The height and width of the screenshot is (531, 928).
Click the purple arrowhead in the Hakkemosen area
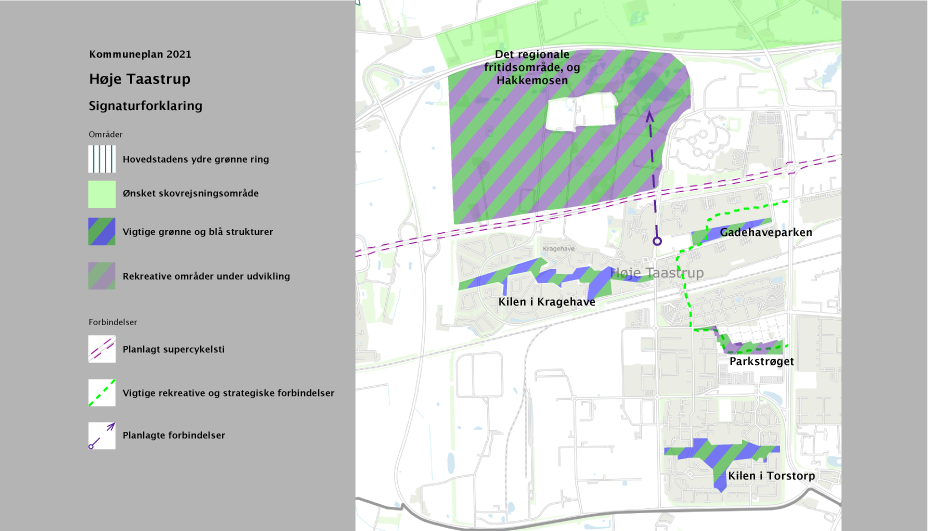(649, 115)
